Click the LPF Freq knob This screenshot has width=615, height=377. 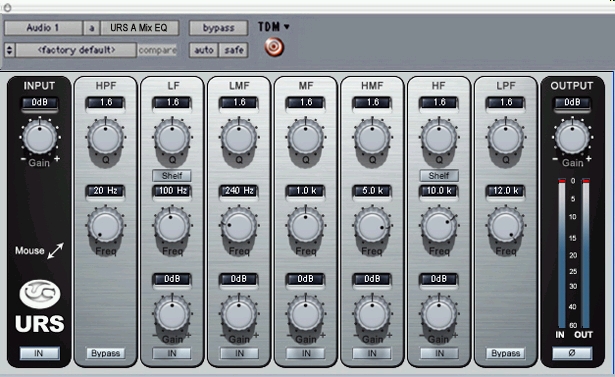click(x=506, y=226)
